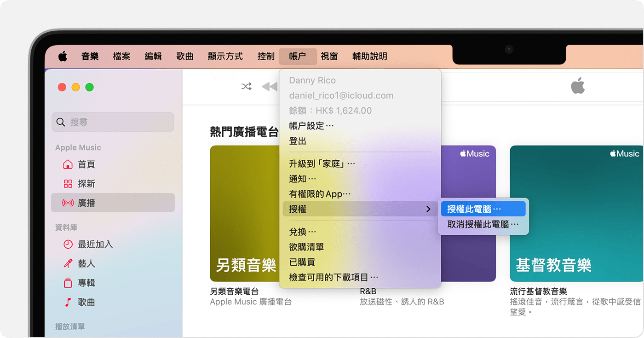Go to 首頁 in the sidebar
The height and width of the screenshot is (338, 644).
click(113, 164)
